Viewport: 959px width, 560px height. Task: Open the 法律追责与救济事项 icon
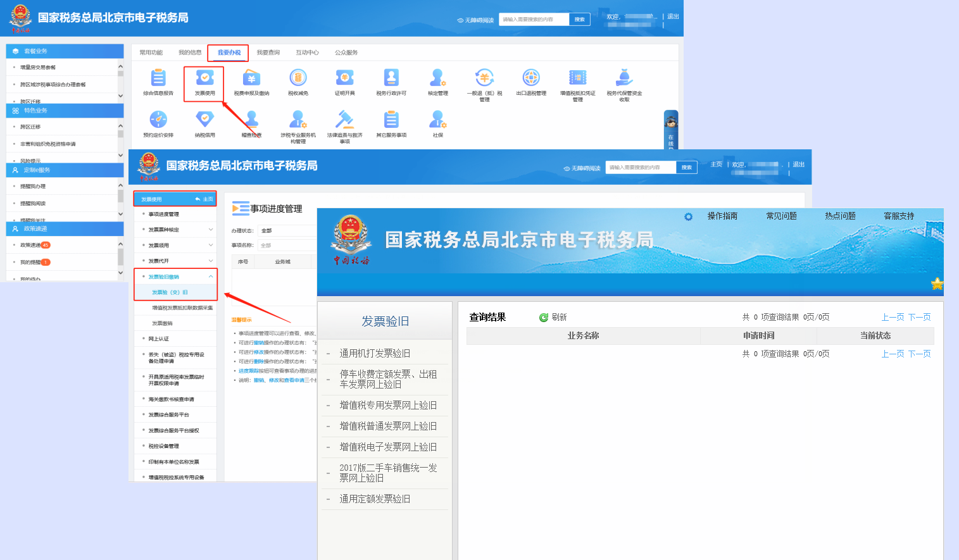pos(344,119)
